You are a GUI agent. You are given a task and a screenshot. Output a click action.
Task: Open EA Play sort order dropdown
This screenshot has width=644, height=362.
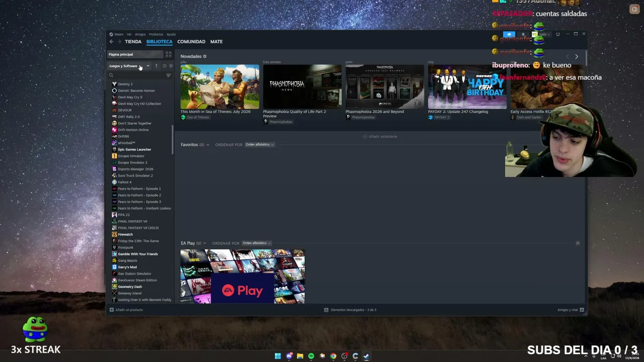(256, 243)
